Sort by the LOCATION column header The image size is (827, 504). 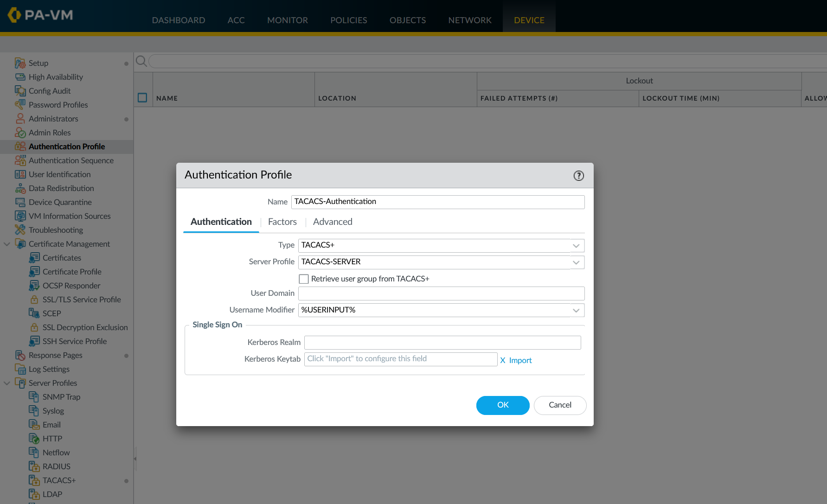[337, 98]
